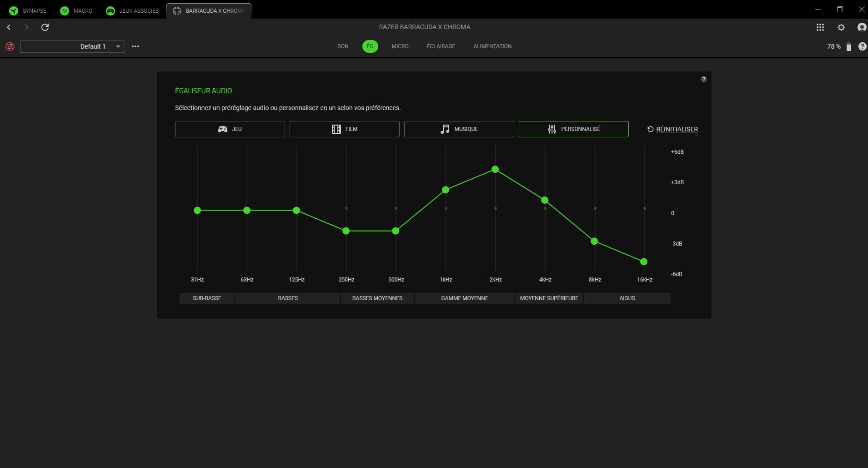The image size is (868, 468).
Task: Select the JEU preset
Action: click(230, 129)
